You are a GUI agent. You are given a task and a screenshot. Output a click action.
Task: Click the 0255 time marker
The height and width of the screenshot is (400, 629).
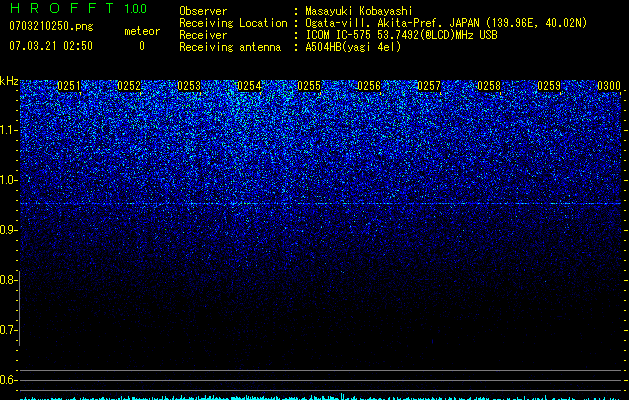[x=309, y=86]
